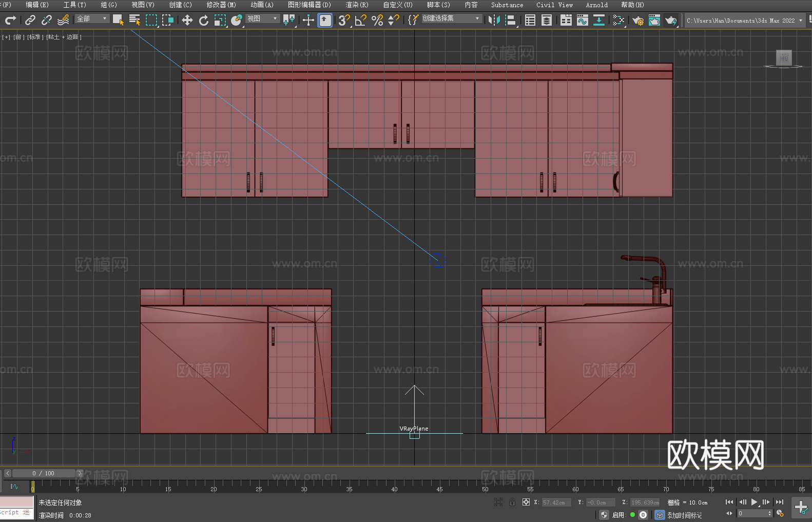Click the [标准] viewport label

point(35,37)
